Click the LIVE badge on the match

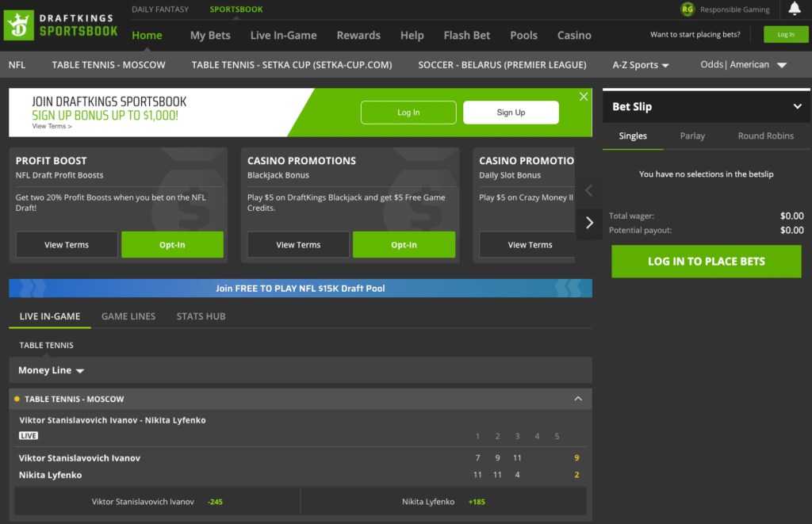(29, 435)
